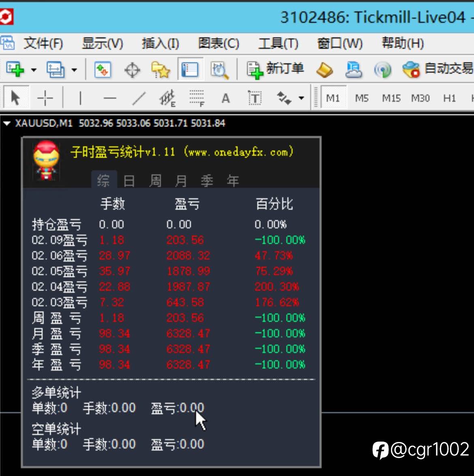Click the 2088.32 profit value
This screenshot has width=474, height=476.
188,255
